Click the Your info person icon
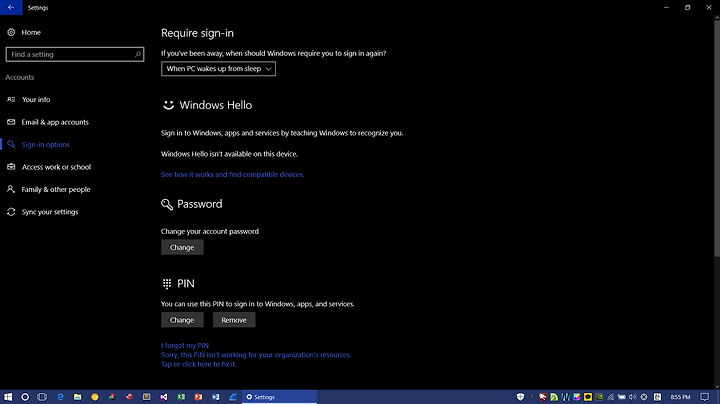The height and width of the screenshot is (404, 720). pos(11,99)
